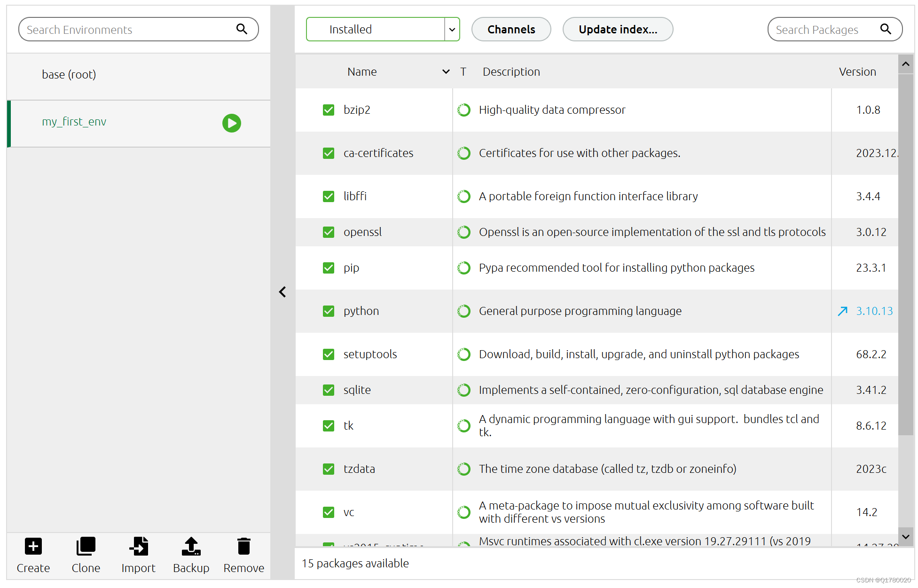Toggle the openssl package checkbox

click(329, 232)
